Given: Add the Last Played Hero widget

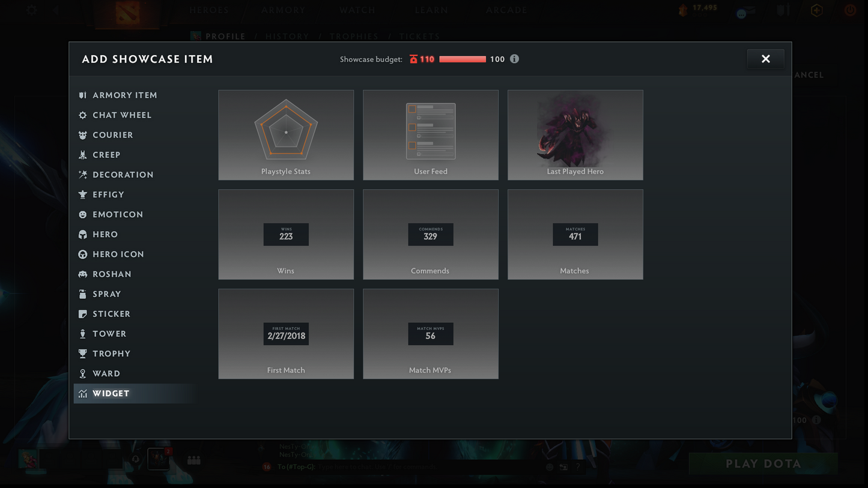Looking at the screenshot, I should [575, 135].
